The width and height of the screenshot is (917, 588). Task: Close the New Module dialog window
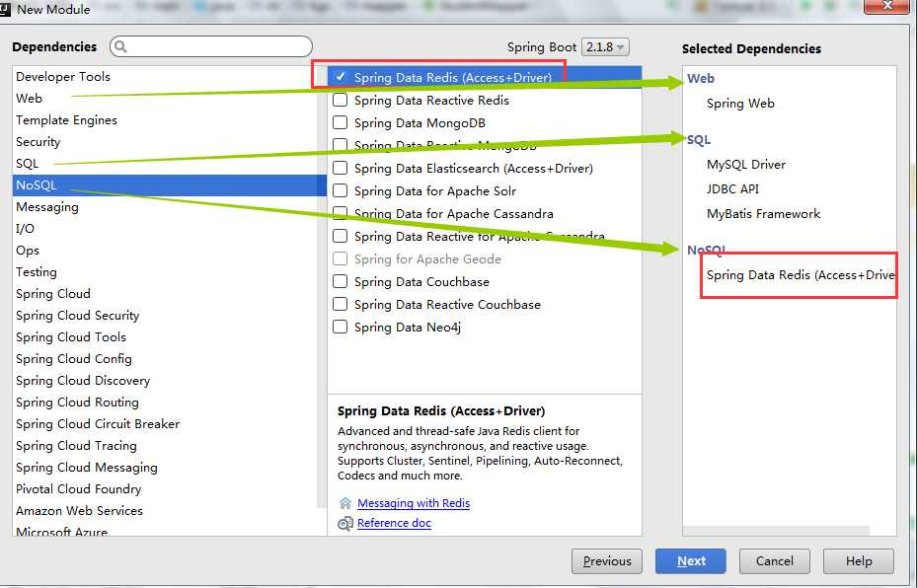tap(886, 6)
